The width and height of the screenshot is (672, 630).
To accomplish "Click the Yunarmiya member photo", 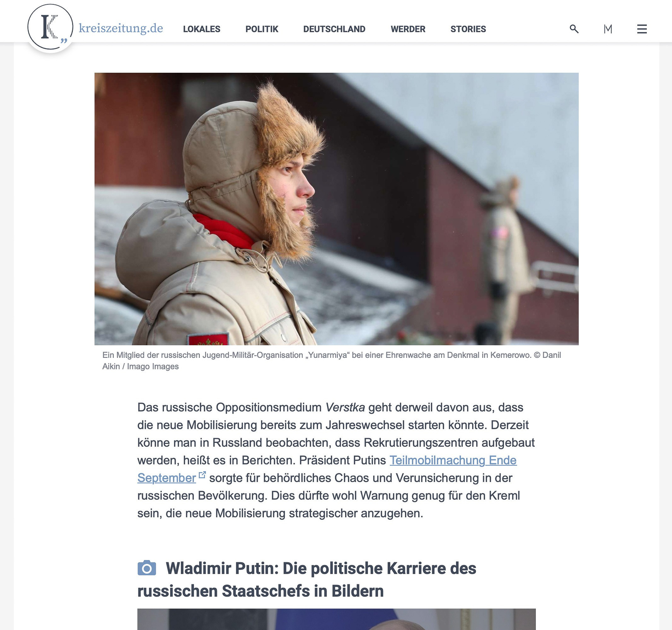I will [336, 209].
